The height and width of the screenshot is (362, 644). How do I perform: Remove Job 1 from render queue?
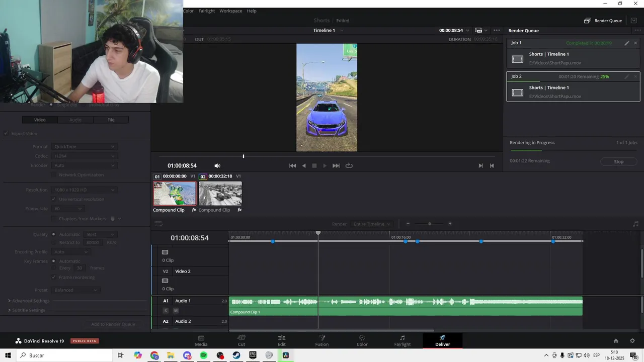tap(635, 43)
